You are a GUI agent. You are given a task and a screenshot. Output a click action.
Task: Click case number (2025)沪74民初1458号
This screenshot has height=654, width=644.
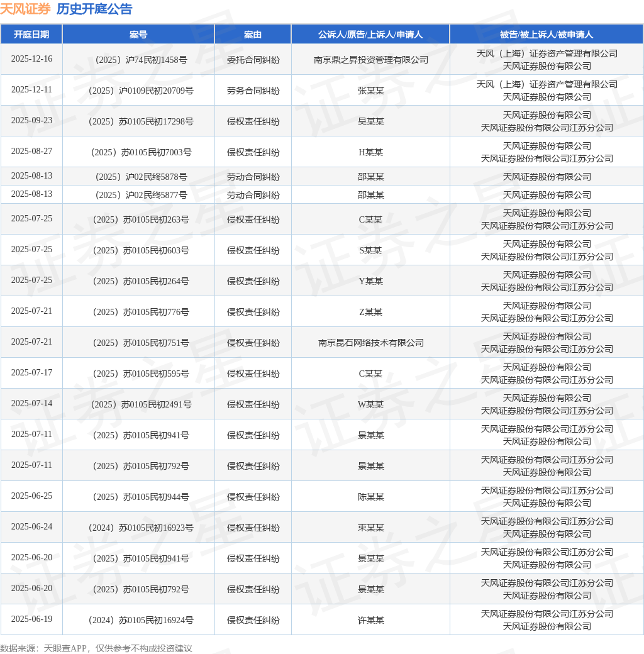click(141, 60)
